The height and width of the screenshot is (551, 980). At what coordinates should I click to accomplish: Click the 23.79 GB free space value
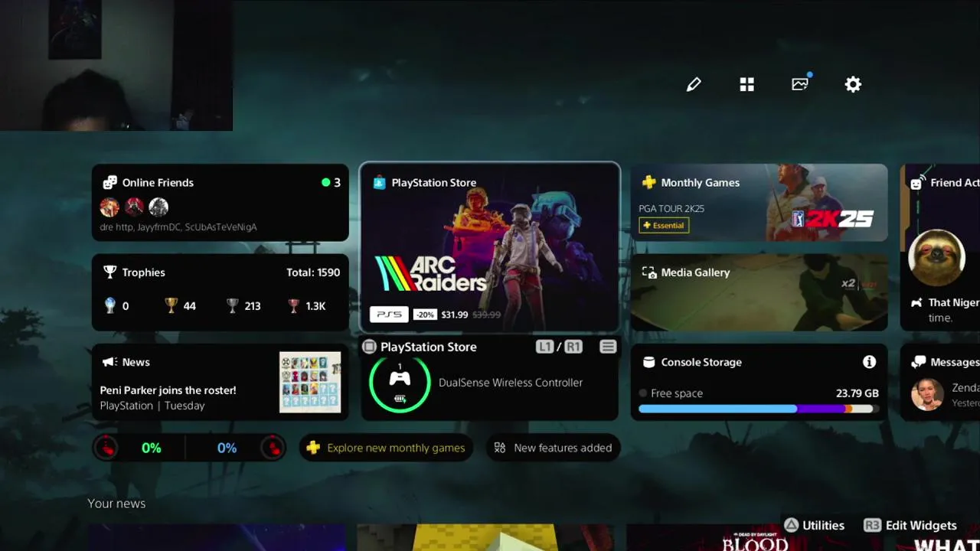click(857, 393)
